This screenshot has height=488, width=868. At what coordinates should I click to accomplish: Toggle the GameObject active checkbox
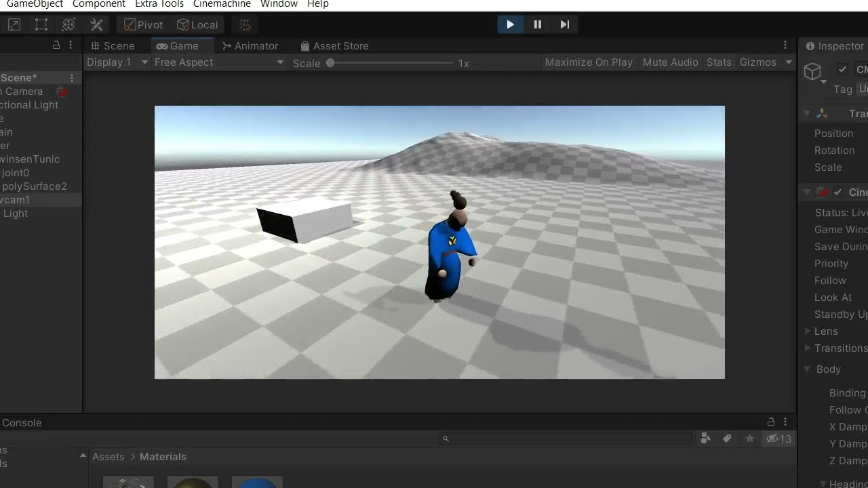[842, 70]
